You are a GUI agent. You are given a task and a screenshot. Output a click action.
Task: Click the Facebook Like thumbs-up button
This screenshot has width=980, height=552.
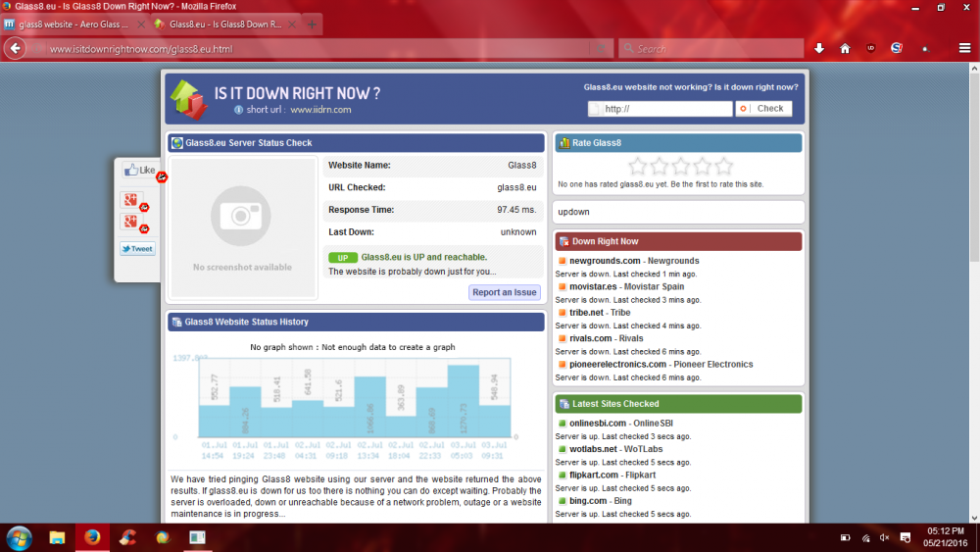pyautogui.click(x=139, y=170)
